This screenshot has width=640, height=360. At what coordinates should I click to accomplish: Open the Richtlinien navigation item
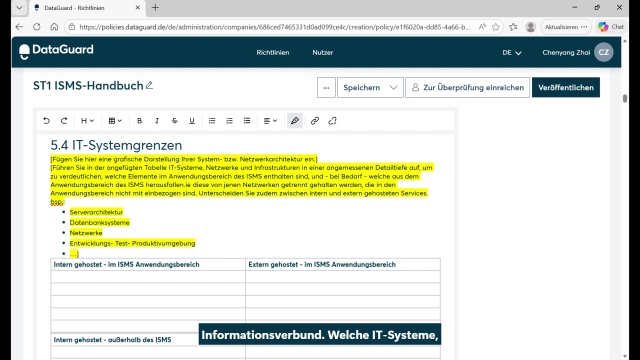coord(273,52)
